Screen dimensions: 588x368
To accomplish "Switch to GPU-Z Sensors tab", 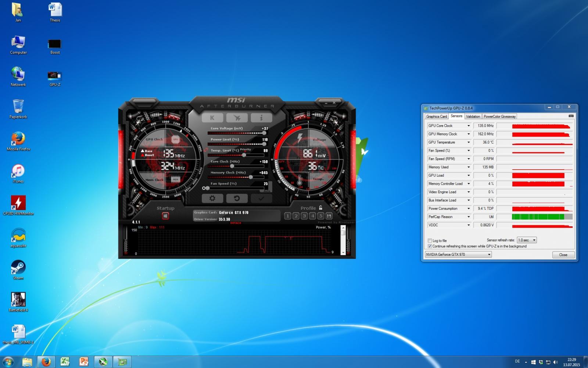I will (x=456, y=116).
